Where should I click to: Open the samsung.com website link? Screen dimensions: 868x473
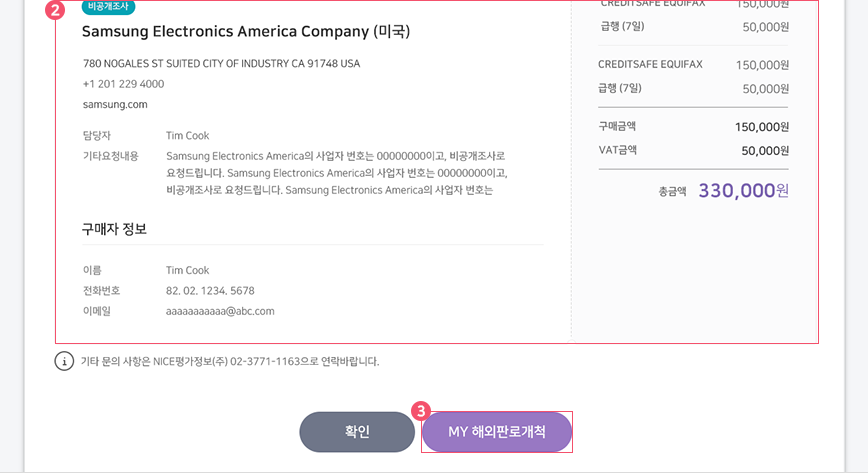115,104
